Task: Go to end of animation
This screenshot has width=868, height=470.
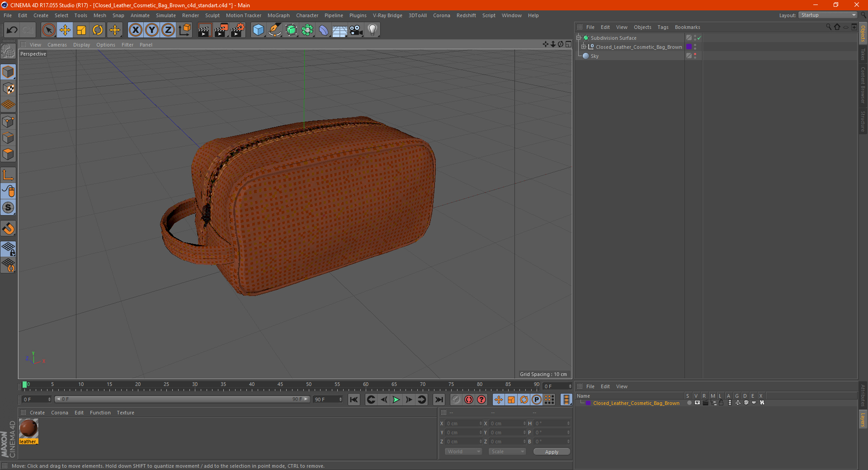Action: click(x=439, y=399)
